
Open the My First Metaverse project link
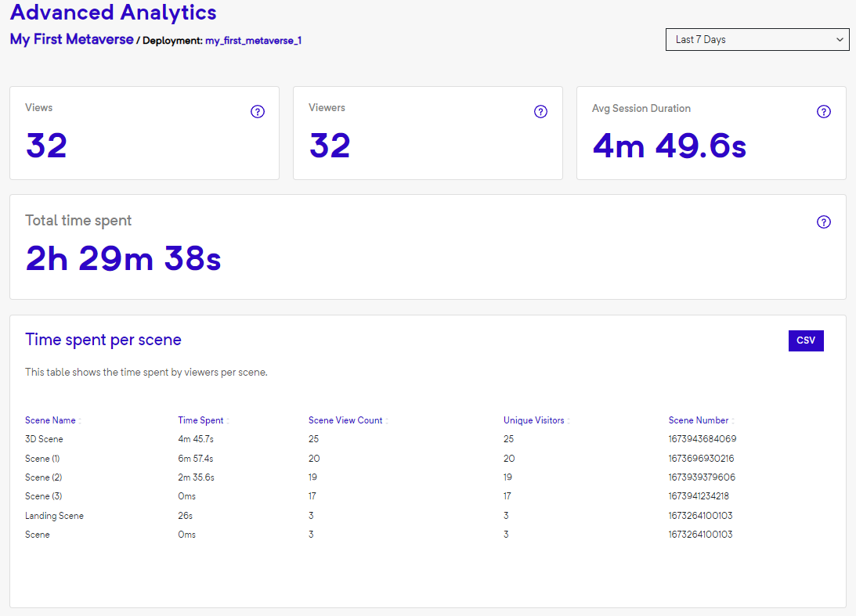pos(71,39)
